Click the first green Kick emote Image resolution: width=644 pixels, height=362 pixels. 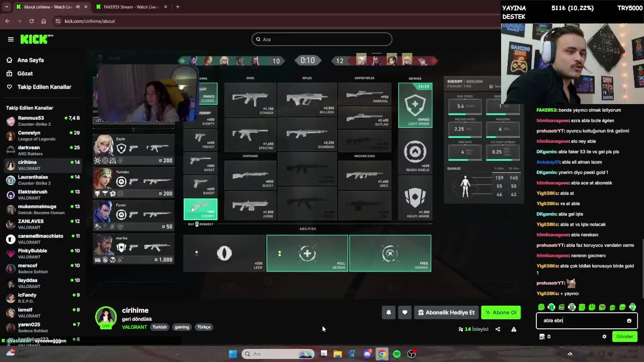coord(541,307)
